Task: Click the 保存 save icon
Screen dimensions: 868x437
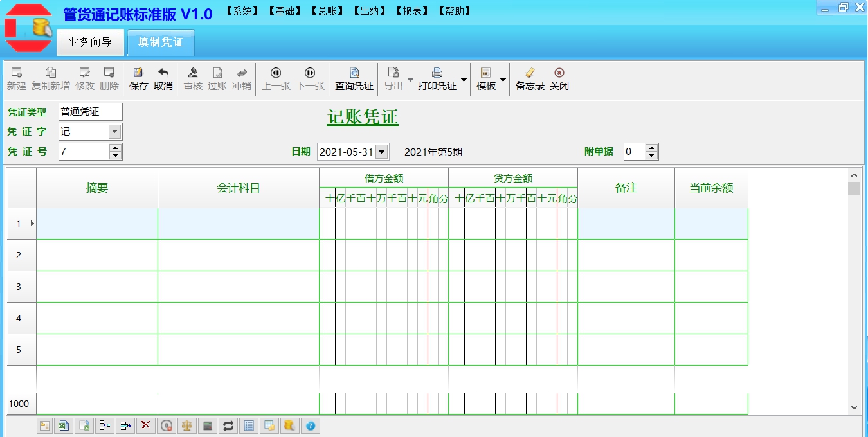Action: 139,78
